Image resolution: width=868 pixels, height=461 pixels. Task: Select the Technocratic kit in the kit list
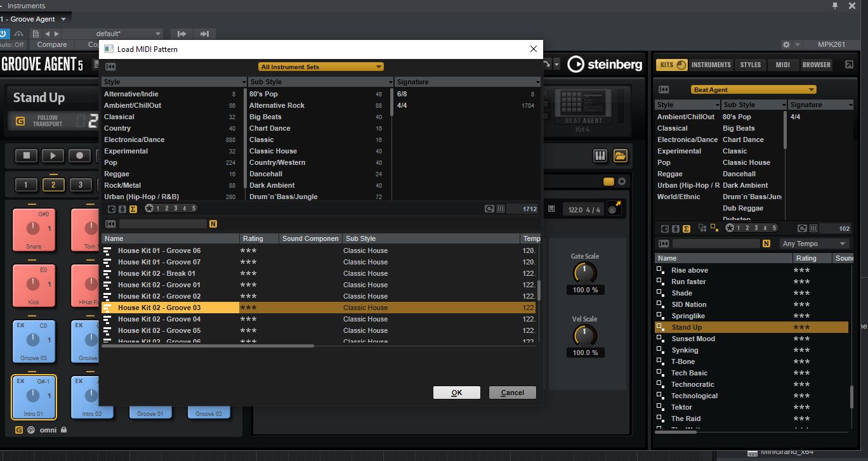(x=752, y=384)
